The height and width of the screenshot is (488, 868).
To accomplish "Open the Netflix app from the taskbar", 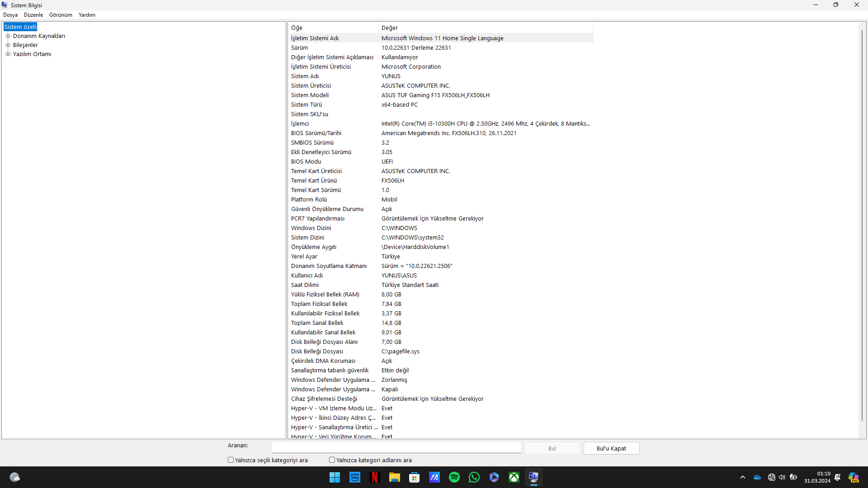I will pyautogui.click(x=374, y=477).
